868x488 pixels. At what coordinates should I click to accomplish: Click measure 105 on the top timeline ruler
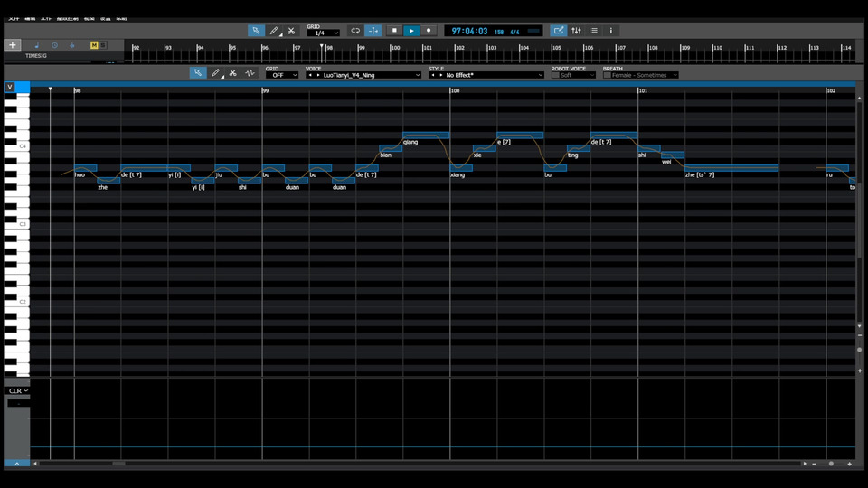[x=556, y=48]
